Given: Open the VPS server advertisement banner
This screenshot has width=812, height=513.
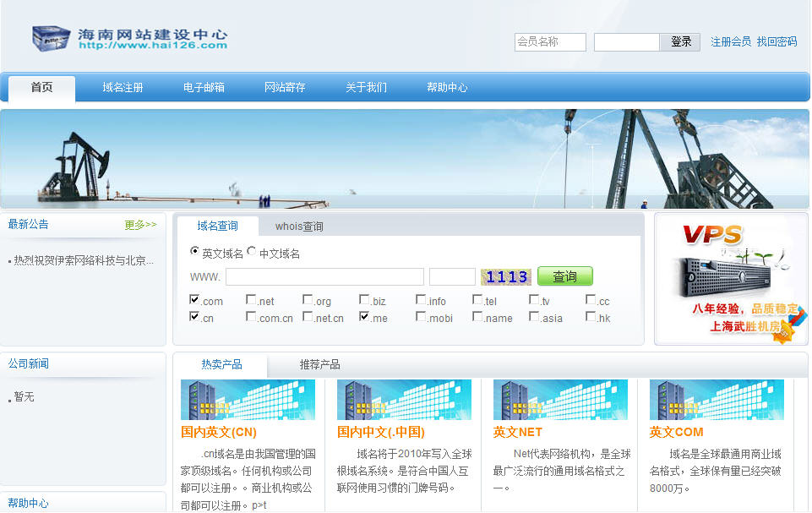Looking at the screenshot, I should 731,279.
